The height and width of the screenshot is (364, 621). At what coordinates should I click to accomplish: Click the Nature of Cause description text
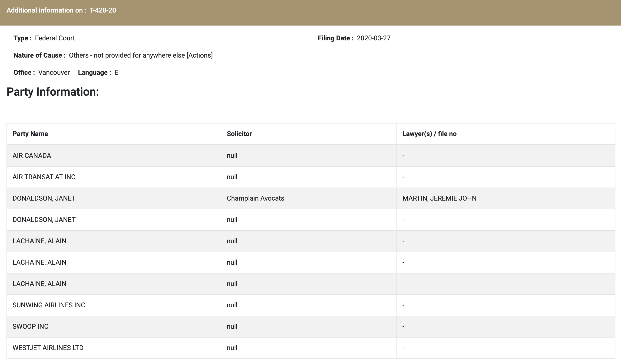(x=140, y=55)
